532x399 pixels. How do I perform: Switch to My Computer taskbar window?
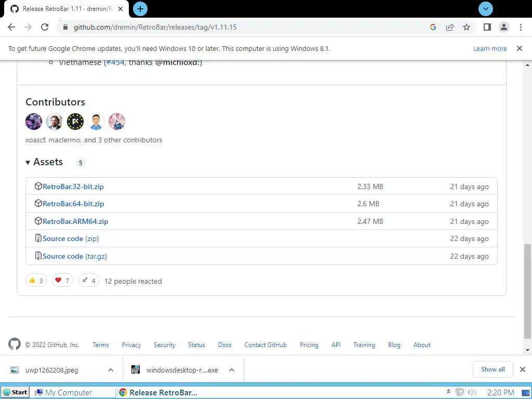click(73, 393)
